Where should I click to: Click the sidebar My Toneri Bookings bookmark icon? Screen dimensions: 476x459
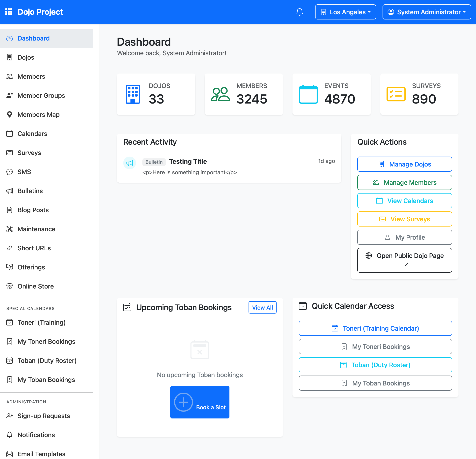(x=10, y=342)
